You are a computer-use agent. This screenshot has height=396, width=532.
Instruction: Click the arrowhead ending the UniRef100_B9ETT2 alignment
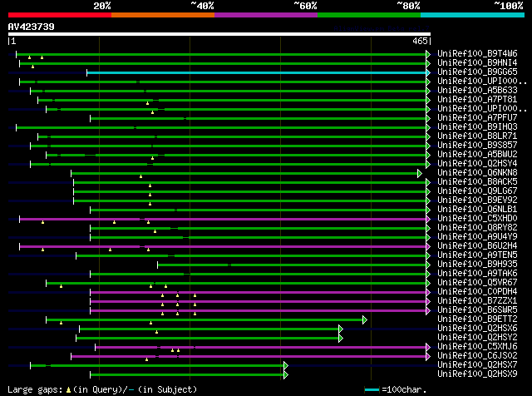click(365, 320)
